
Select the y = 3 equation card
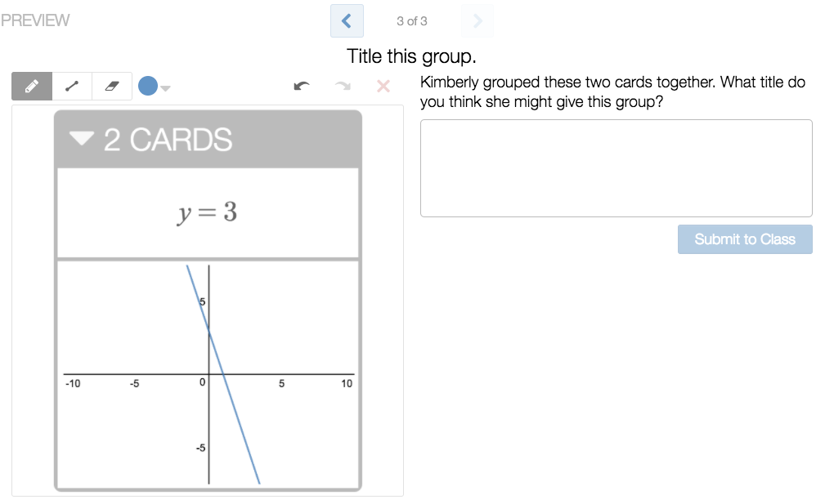[x=207, y=211]
